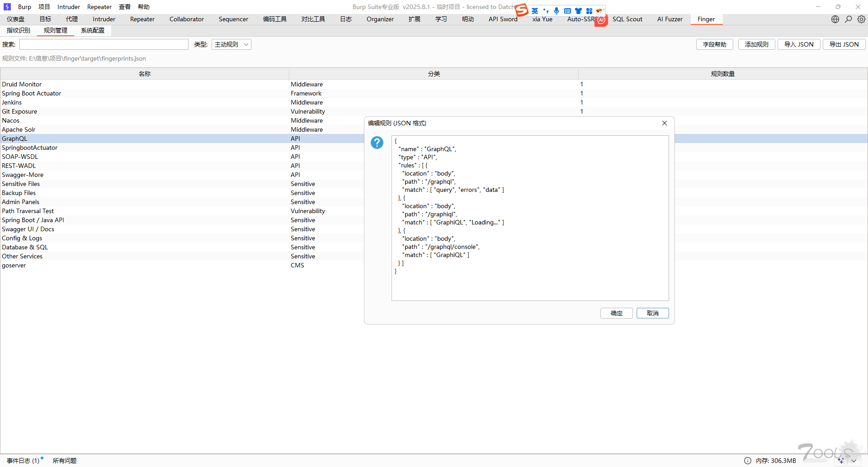Click the Burp AI sparkle icon
This screenshot has height=467, width=868.
coord(841,461)
